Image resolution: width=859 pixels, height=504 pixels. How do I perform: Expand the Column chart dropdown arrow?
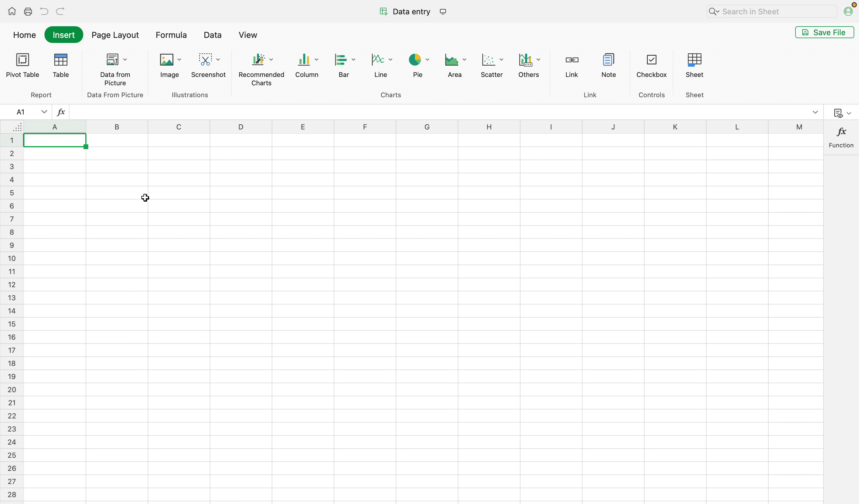316,60
